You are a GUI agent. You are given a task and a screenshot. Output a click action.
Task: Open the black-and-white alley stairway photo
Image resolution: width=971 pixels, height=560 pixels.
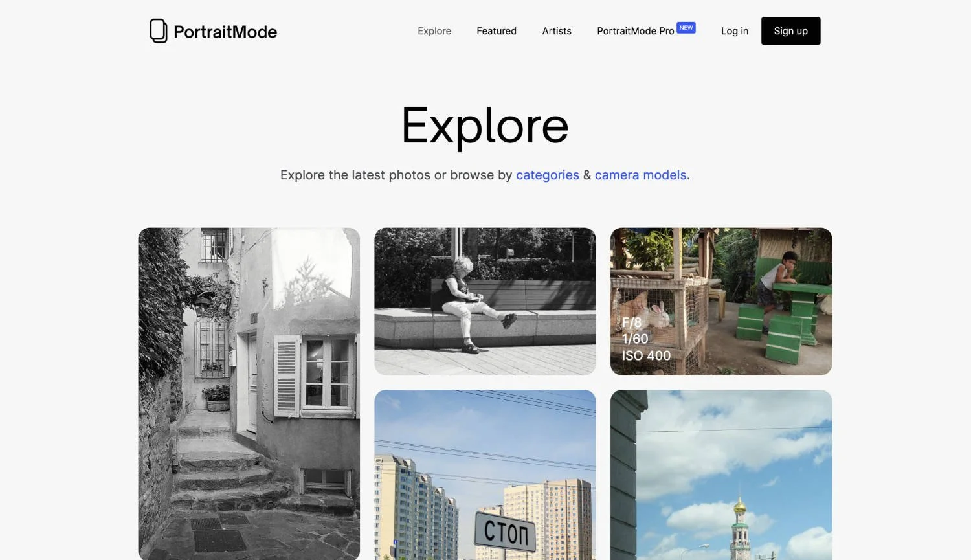249,394
